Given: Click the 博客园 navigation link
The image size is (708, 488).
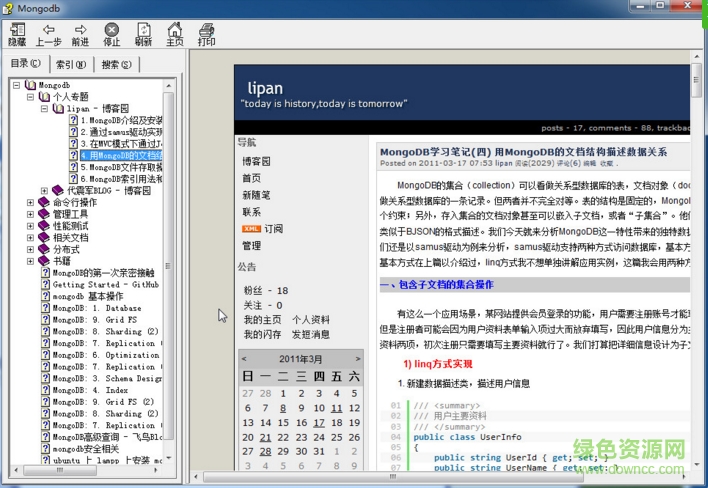Looking at the screenshot, I should click(x=257, y=161).
